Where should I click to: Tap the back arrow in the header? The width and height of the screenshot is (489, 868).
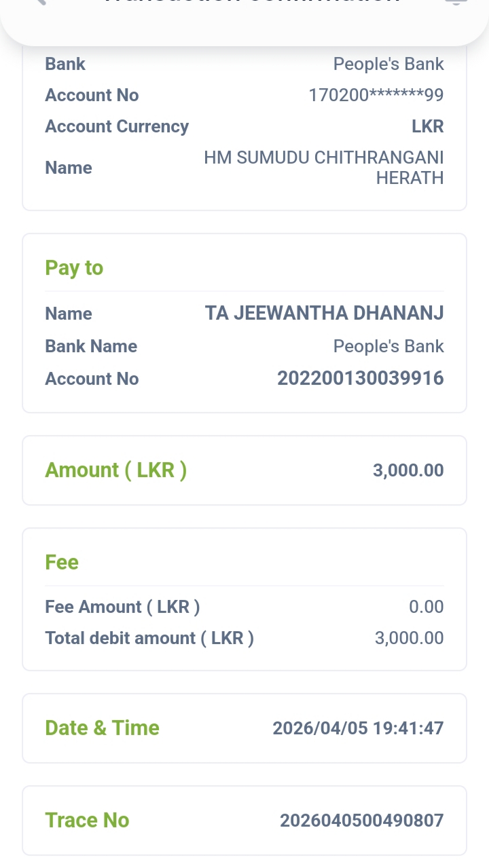tap(39, 2)
